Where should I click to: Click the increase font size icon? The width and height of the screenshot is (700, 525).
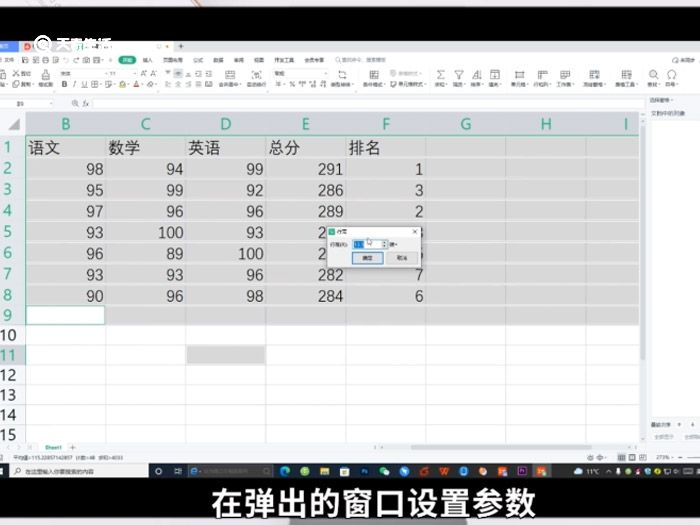pos(144,73)
